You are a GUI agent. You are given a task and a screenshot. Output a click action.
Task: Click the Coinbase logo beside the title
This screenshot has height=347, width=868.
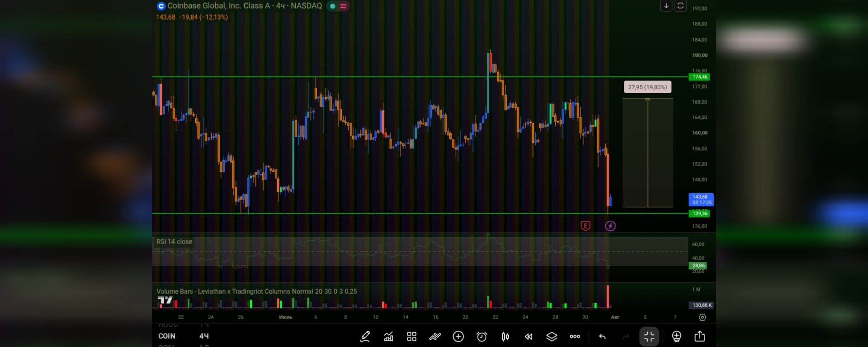161,6
